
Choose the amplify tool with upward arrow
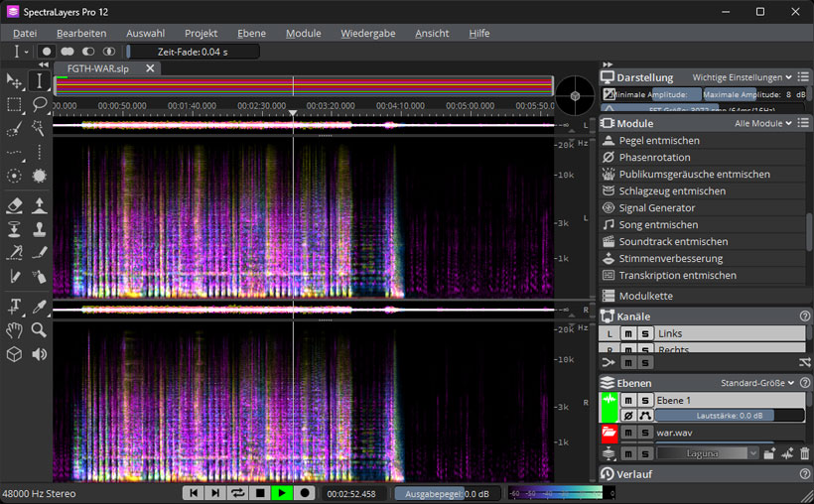tap(39, 205)
